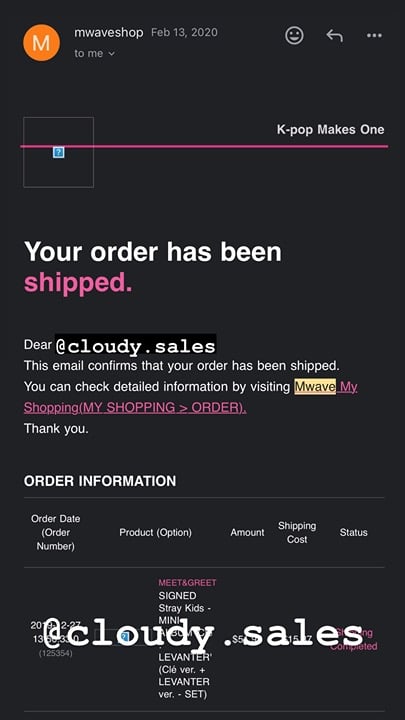Select the Order Date column header
Viewport: 405px width, 720px height.
pyautogui.click(x=56, y=533)
